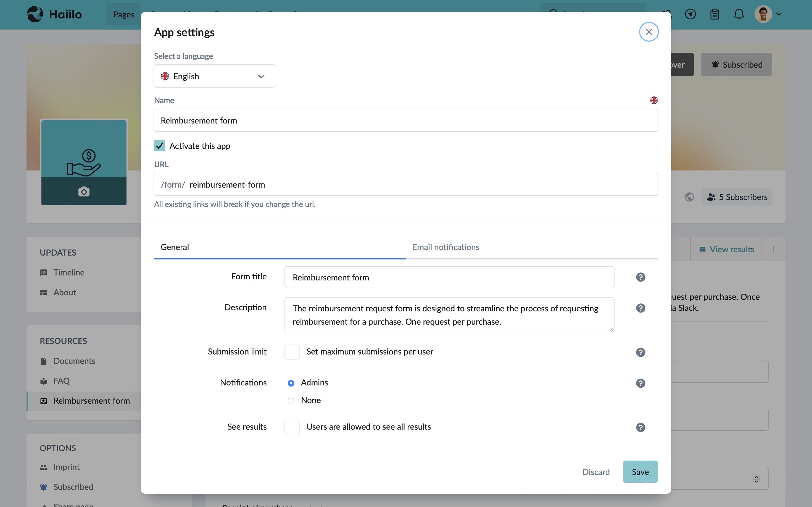Viewport: 812px width, 507px height.
Task: Click the three-dot menu next to View results
Action: (x=773, y=249)
